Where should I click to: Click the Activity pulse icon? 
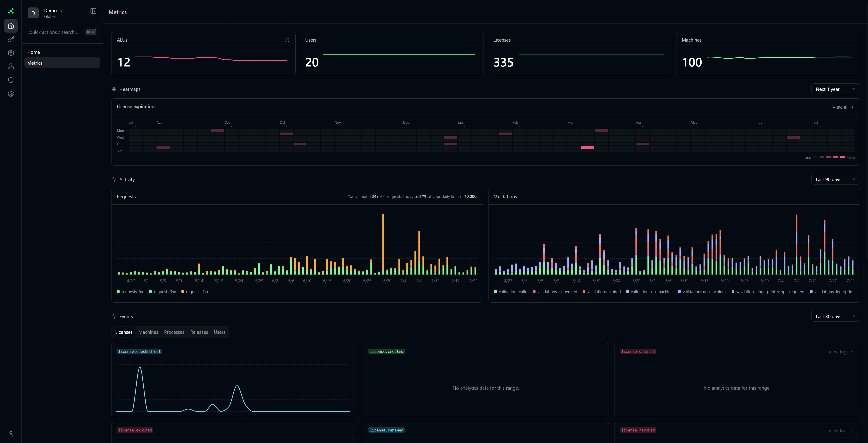pos(114,179)
